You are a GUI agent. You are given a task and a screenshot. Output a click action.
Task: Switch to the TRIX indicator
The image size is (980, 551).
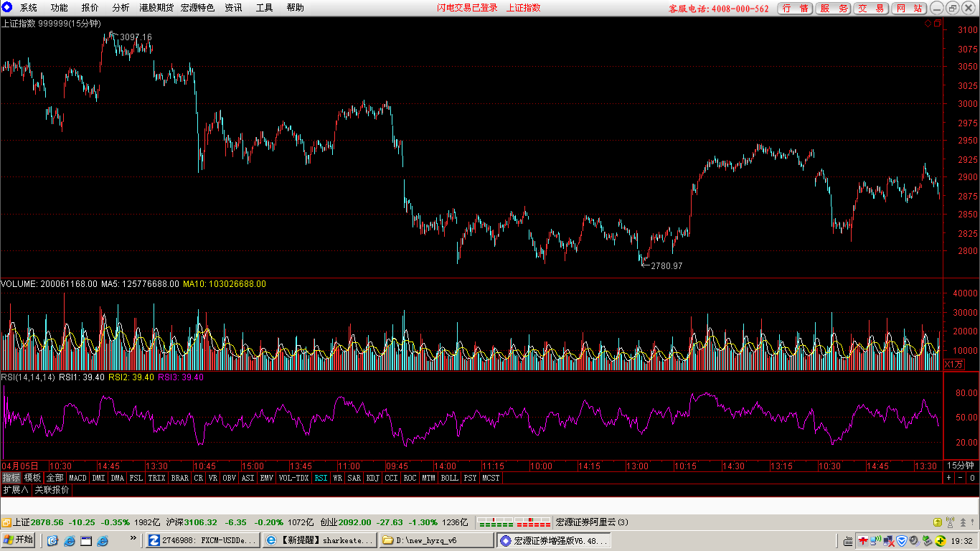tap(156, 478)
